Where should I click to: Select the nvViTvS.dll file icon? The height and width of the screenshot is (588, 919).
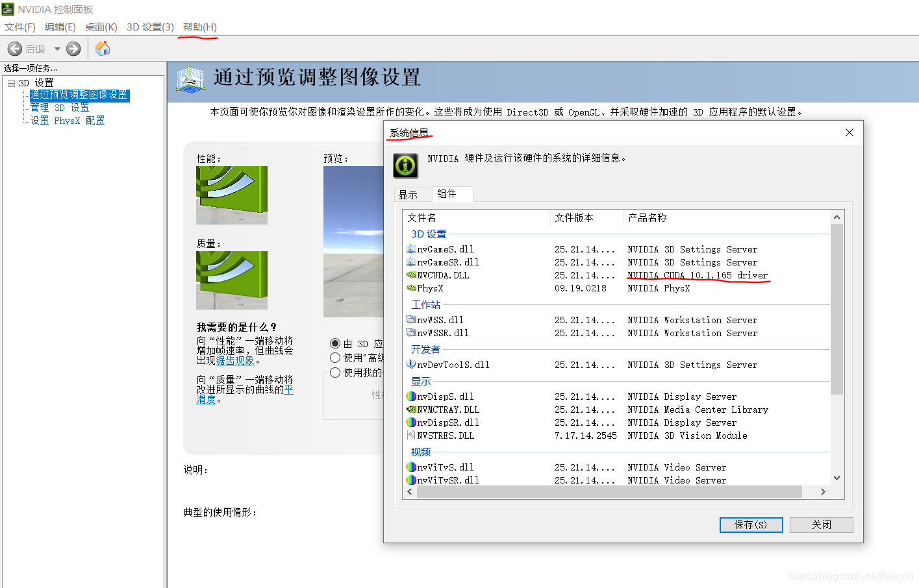pos(410,467)
